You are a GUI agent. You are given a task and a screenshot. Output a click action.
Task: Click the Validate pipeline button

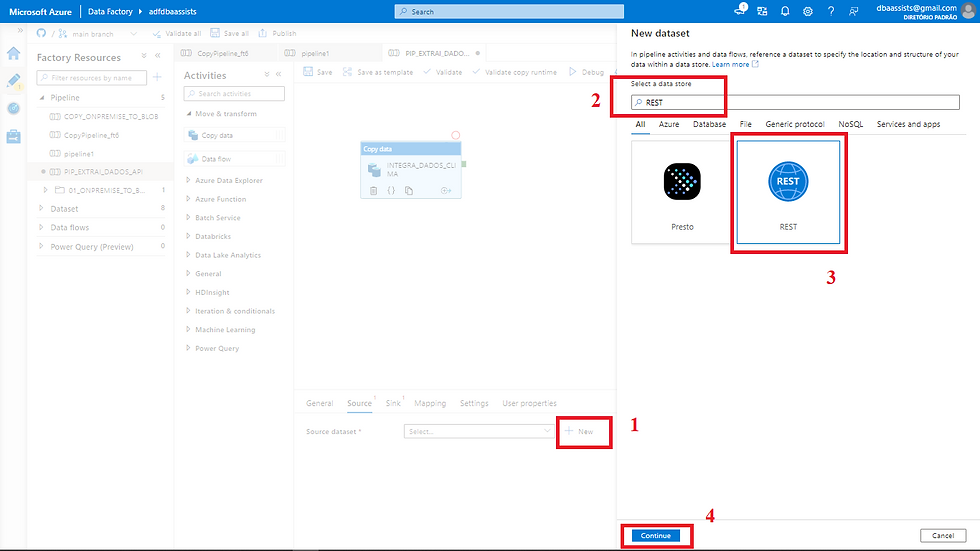(442, 72)
